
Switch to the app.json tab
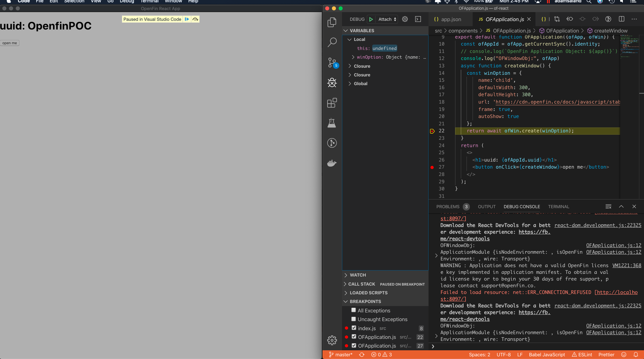449,19
